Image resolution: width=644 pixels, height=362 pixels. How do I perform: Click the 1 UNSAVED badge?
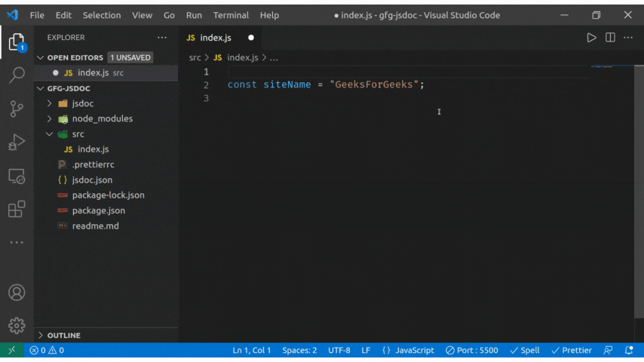coord(130,57)
